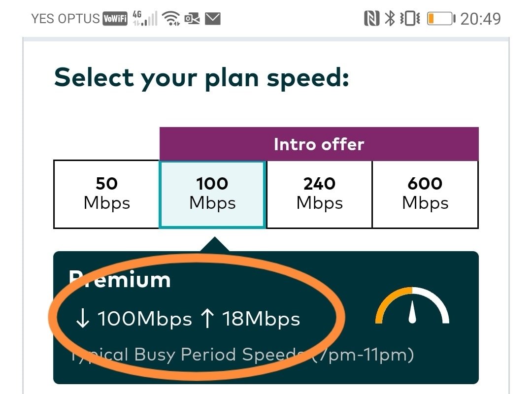Tap the Wi-Fi status icon
The height and width of the screenshot is (394, 532).
tap(171, 19)
